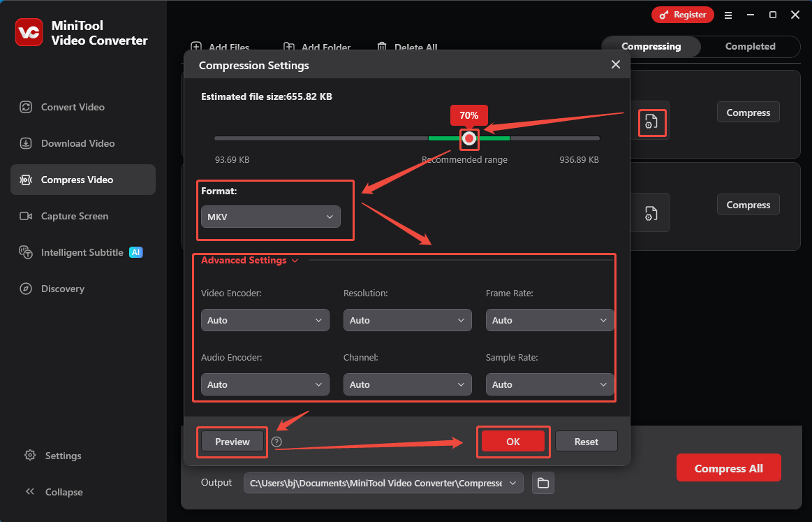
Task: Click the Reset button
Action: pos(586,441)
